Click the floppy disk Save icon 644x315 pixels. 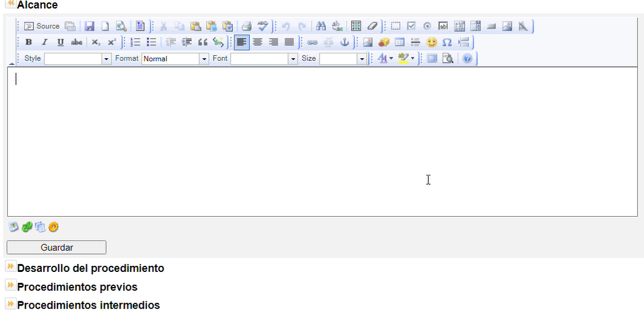coord(90,26)
